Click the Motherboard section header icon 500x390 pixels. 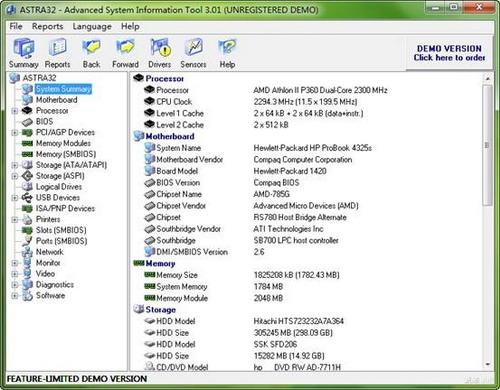pyautogui.click(x=139, y=136)
